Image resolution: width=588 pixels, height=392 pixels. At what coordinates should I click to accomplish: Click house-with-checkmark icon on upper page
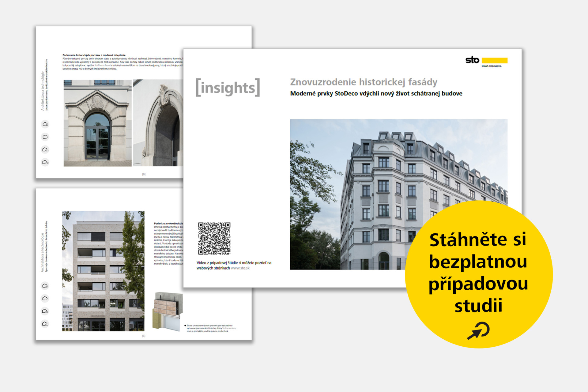(x=45, y=137)
